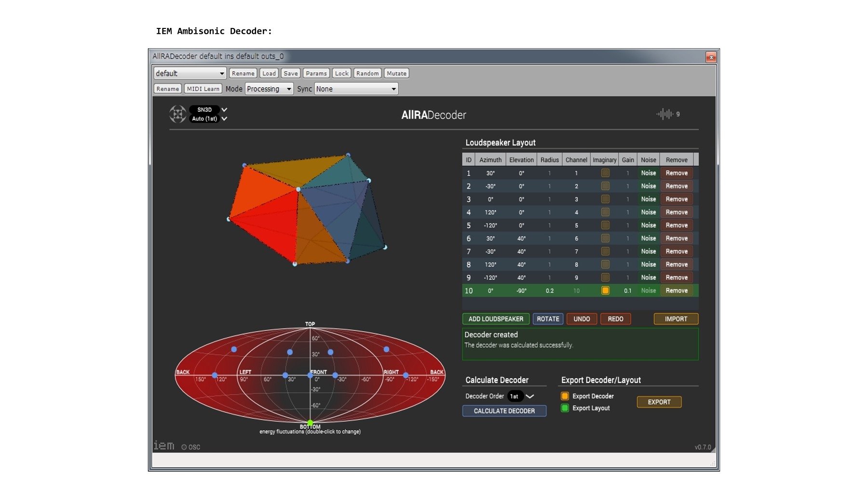Open the Sync None dropdown

click(356, 89)
